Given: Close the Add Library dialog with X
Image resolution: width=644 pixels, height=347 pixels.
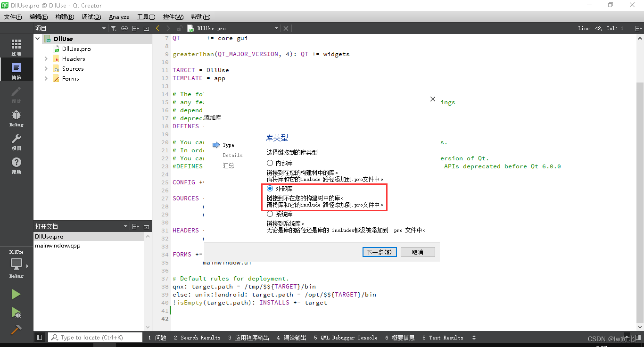Looking at the screenshot, I should pyautogui.click(x=433, y=99).
